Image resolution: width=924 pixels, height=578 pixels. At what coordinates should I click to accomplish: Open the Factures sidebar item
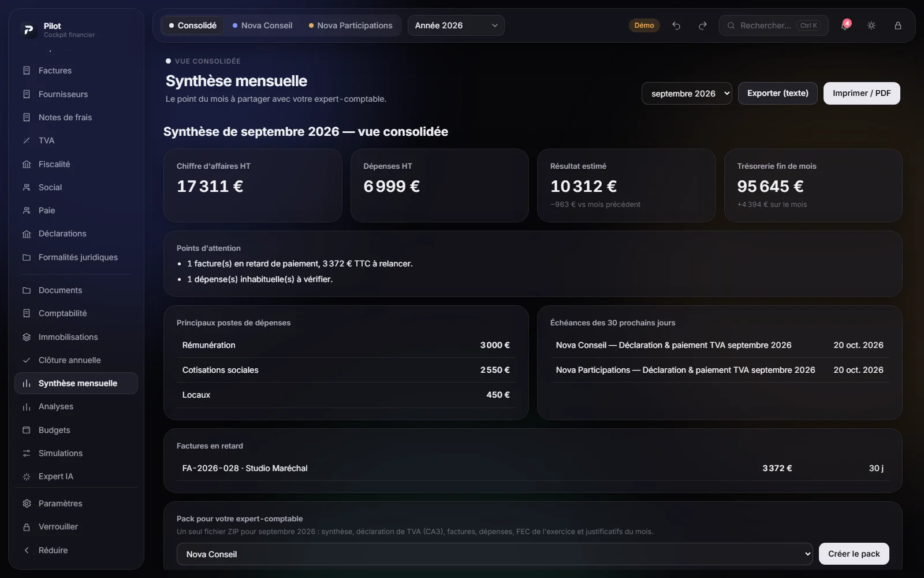(76, 71)
